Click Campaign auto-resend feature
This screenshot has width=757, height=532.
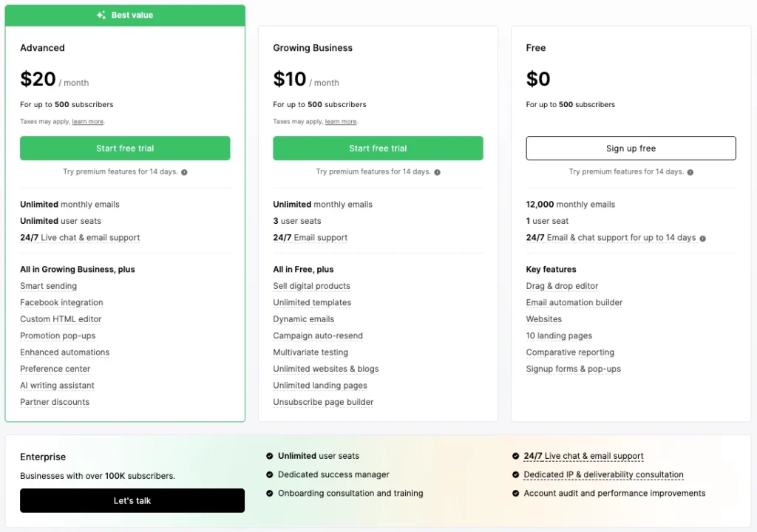tap(318, 335)
